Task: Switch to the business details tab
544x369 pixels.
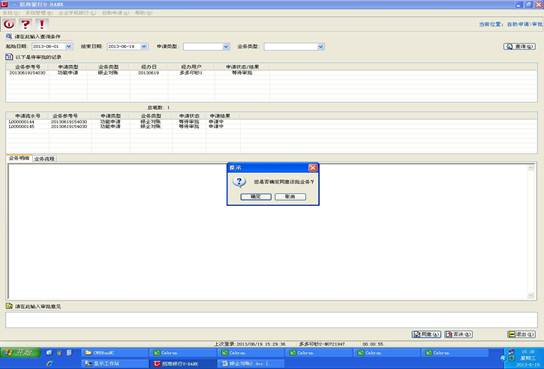Action: (x=19, y=158)
